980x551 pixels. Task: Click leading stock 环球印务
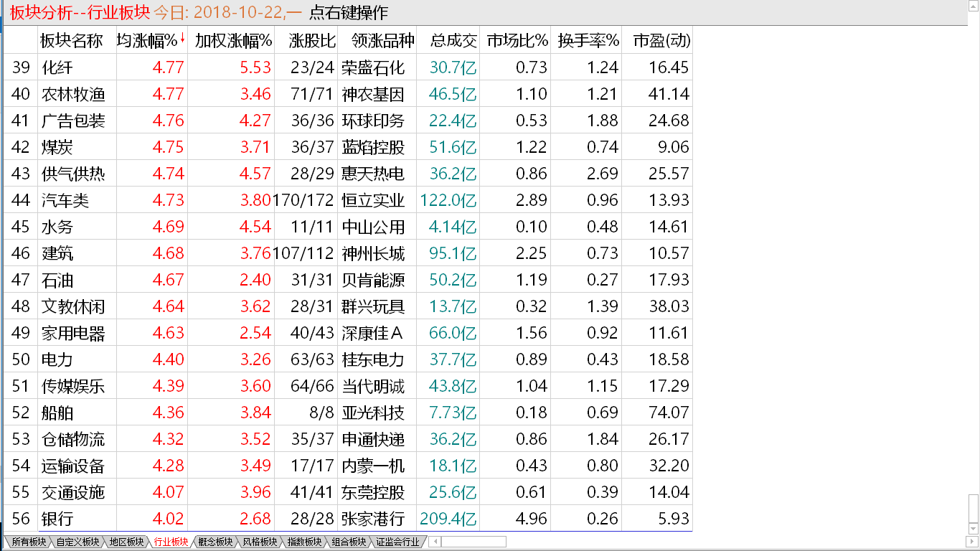click(x=373, y=121)
